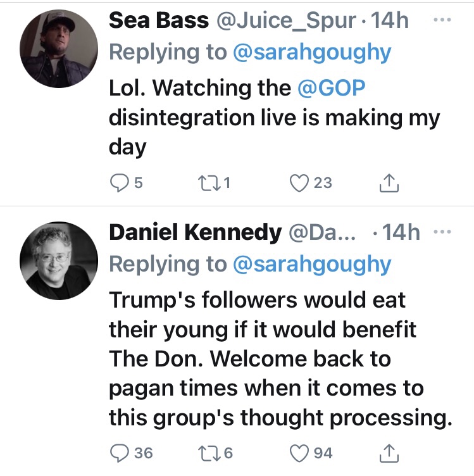Reply to Daniel Kennedy's tweet
Screen dimensions: 474x476
(x=119, y=453)
